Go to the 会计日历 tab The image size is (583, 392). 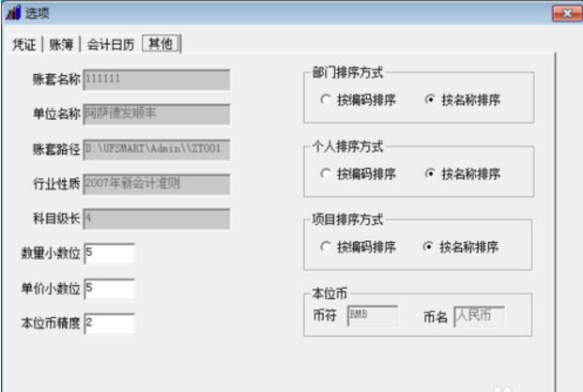111,43
